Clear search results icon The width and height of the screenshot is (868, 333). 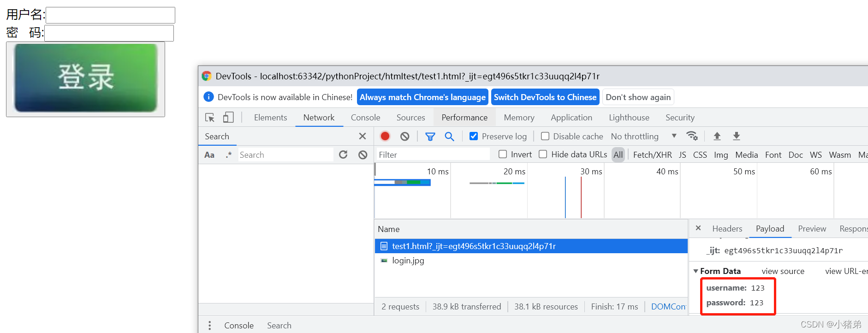[x=363, y=155]
